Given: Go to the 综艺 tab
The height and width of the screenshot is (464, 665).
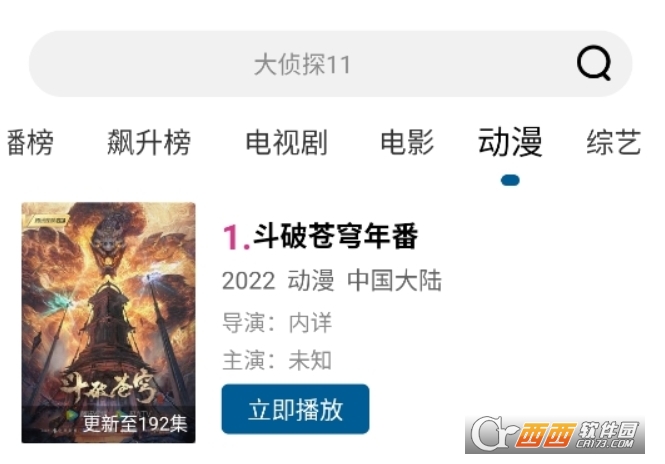Looking at the screenshot, I should tap(613, 142).
